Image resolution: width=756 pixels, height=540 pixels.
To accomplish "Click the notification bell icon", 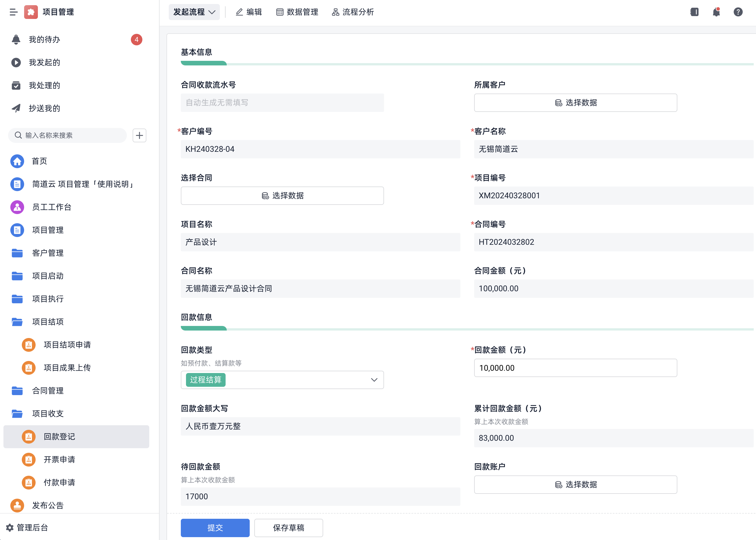I will pyautogui.click(x=716, y=12).
